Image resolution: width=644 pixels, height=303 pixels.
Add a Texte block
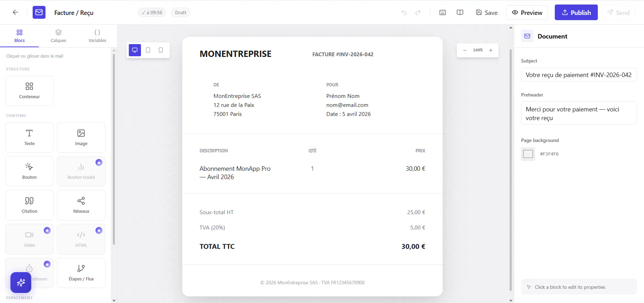tap(30, 137)
